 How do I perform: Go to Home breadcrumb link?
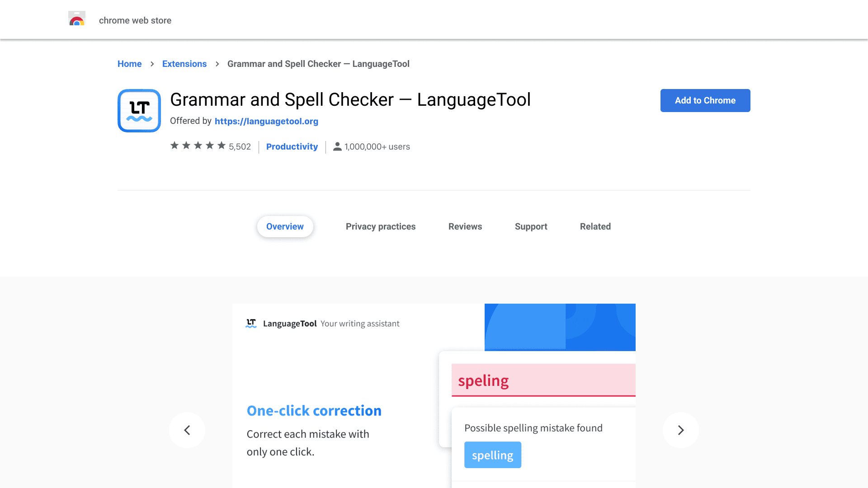click(129, 64)
